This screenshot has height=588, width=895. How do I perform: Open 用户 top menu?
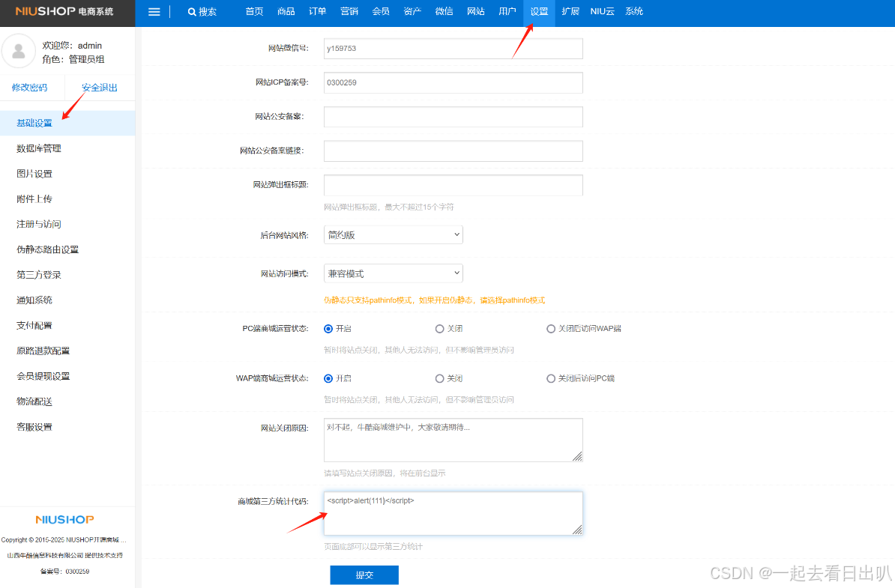pos(507,11)
